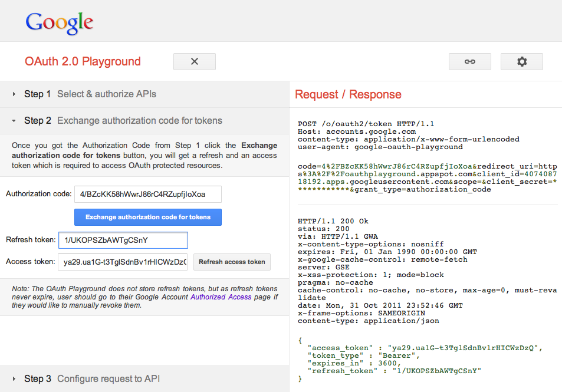Click the x-google-cache-control: remote-fetch line
Screen dimensions: 562x392
383,259
